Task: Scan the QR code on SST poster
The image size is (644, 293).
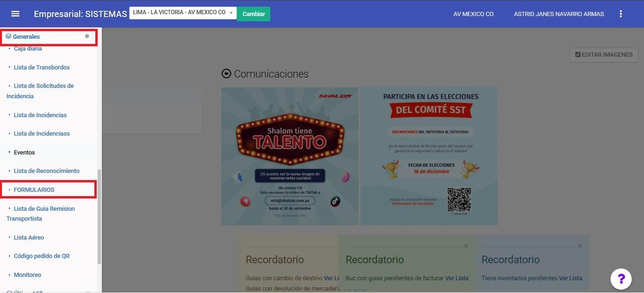Action: tap(459, 200)
